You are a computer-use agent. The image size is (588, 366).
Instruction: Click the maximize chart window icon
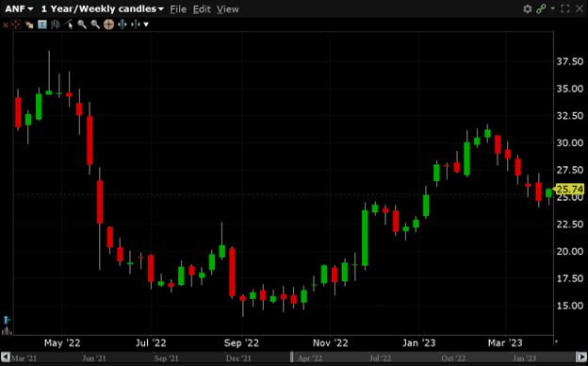pos(565,8)
